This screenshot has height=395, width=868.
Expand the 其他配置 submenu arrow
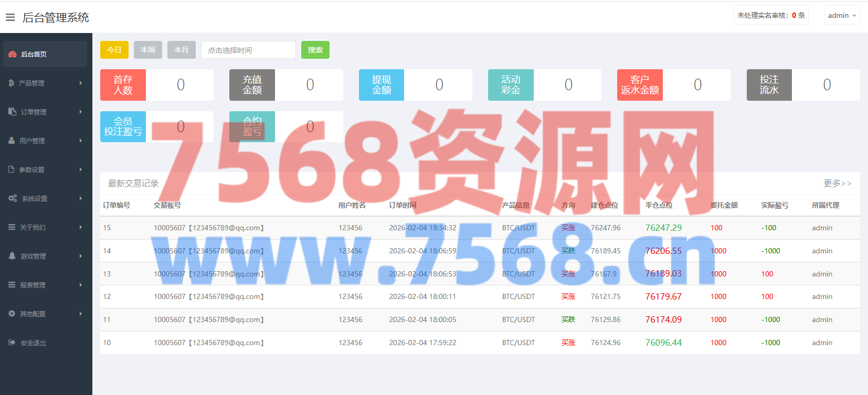[81, 314]
